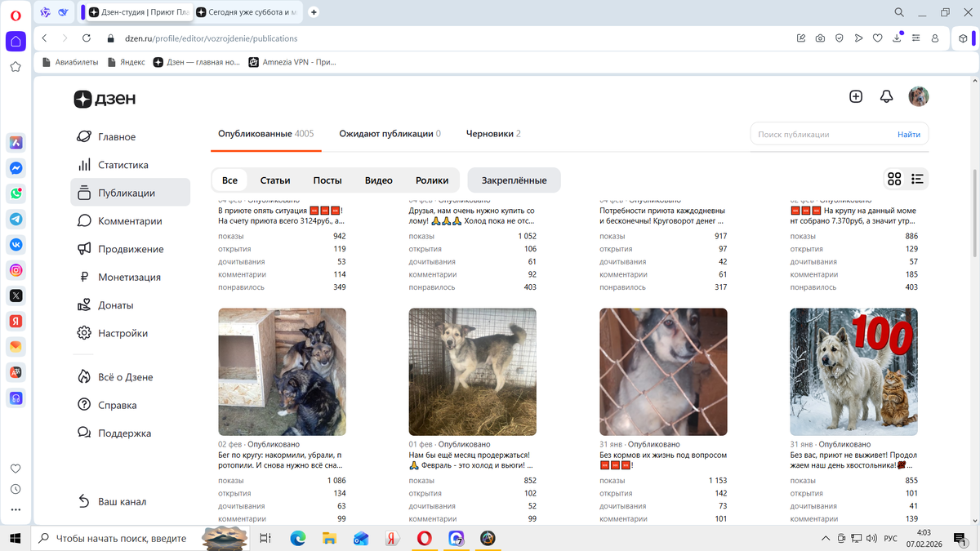Open Easy Setup sliders icon
Screen dimensions: 980x551
915,38
